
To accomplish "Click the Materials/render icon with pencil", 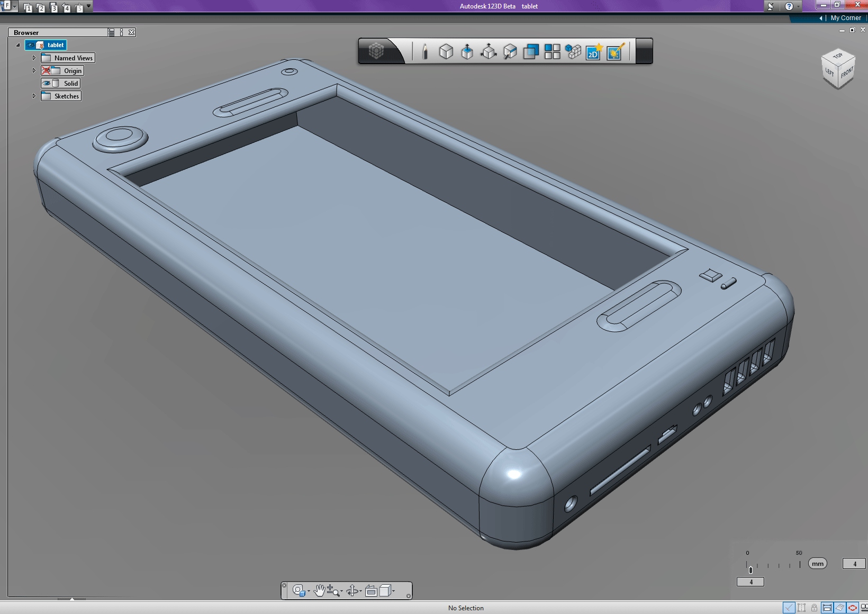I will 616,51.
